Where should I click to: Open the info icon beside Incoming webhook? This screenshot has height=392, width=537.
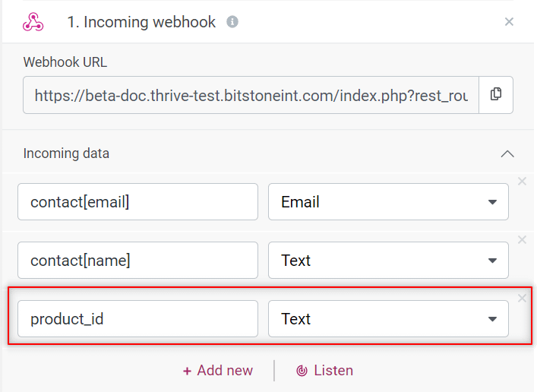232,22
